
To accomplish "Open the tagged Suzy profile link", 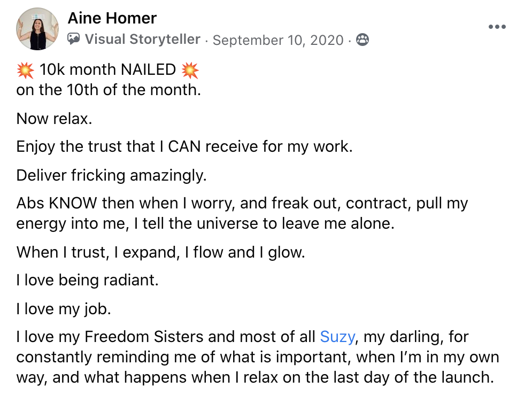I will 337,337.
